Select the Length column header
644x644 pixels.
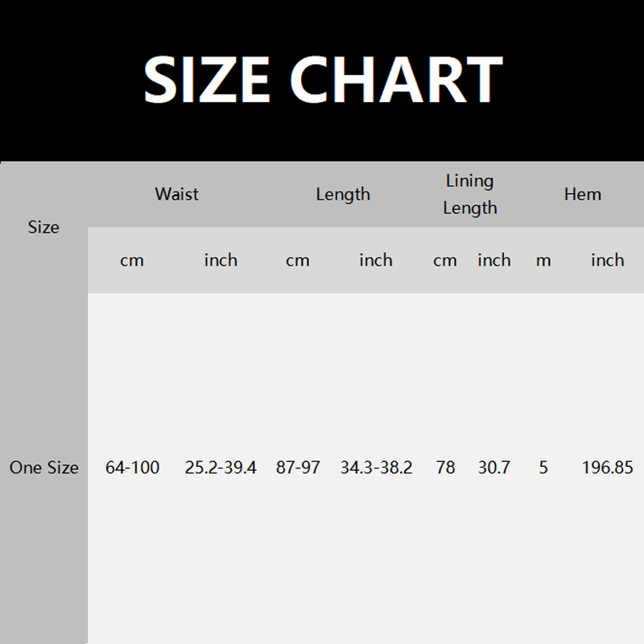343,195
